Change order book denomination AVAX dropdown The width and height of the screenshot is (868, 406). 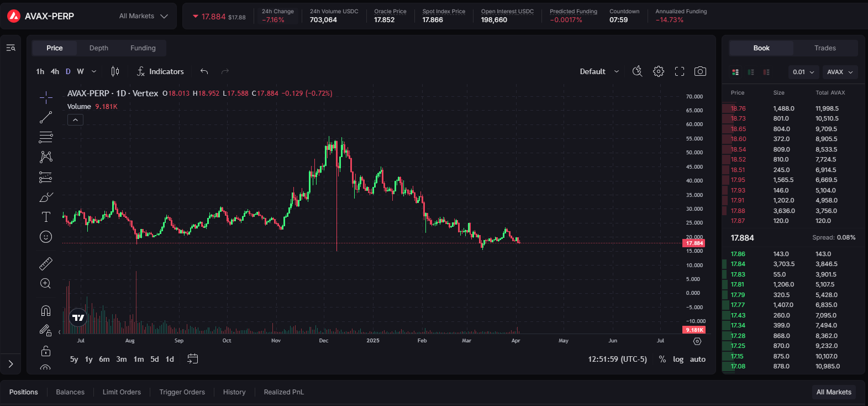point(840,72)
